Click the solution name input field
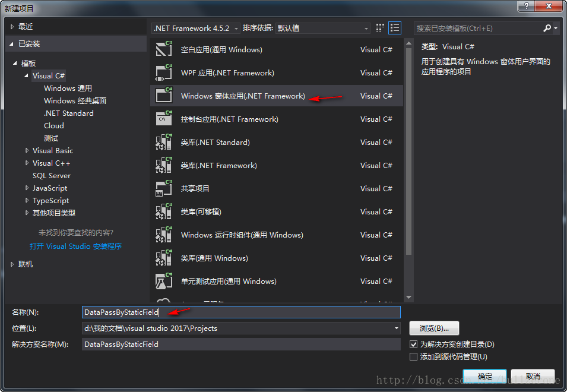 (241, 344)
